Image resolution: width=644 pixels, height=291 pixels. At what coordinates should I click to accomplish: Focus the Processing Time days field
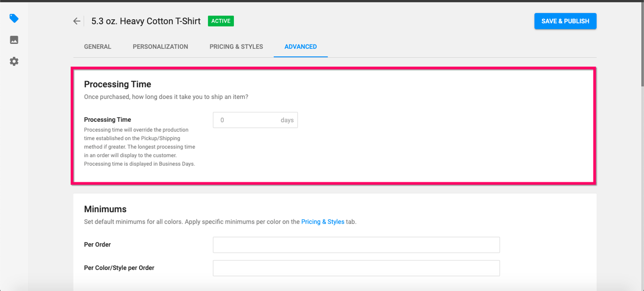coord(255,120)
